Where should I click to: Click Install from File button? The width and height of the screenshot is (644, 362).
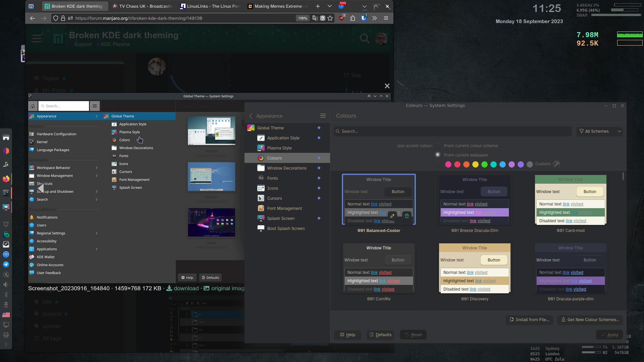[530, 320]
